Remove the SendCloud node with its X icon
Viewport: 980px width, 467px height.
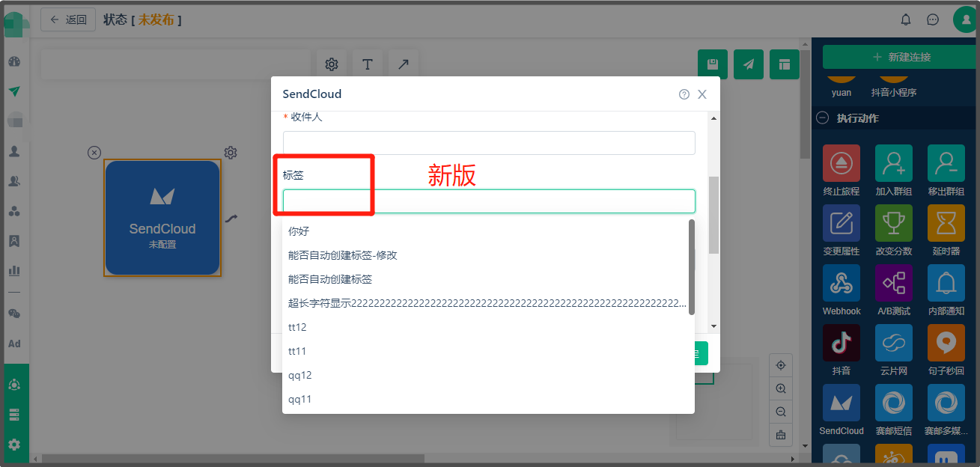coord(94,153)
